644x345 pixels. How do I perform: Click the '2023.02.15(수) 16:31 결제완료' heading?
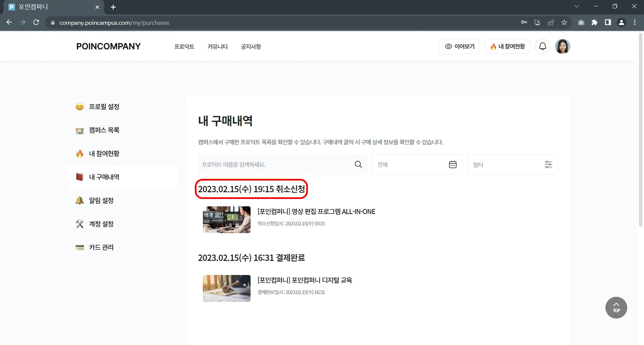(x=251, y=258)
